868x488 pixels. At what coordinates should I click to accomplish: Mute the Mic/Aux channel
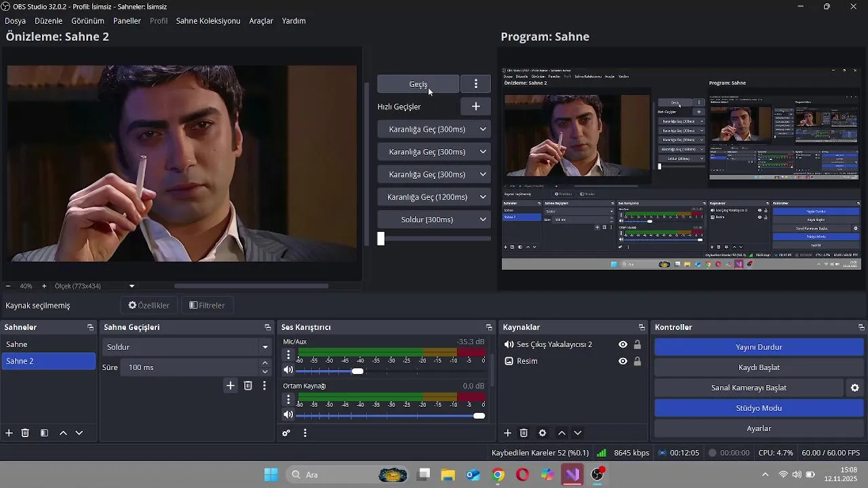288,370
